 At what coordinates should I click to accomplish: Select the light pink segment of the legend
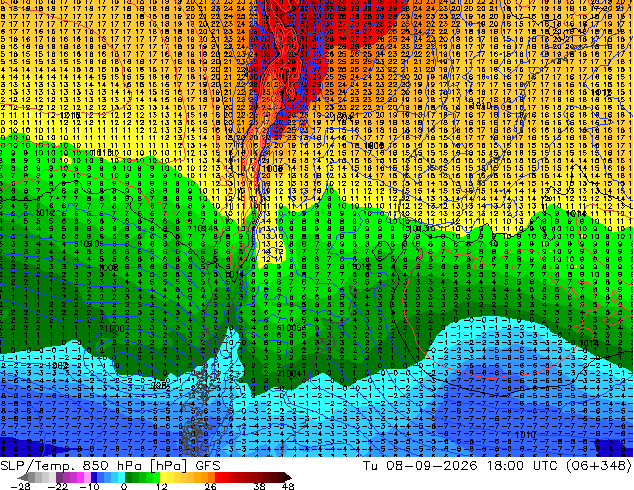(87, 477)
